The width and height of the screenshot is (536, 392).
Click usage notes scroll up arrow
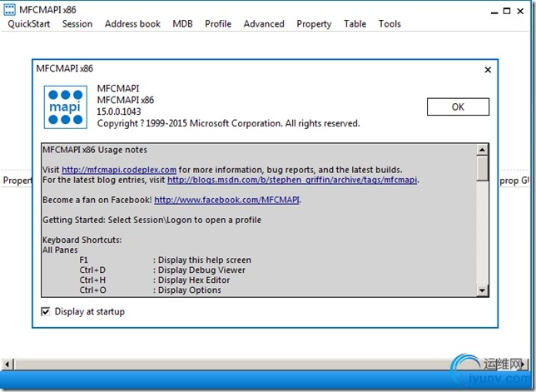[x=483, y=150]
